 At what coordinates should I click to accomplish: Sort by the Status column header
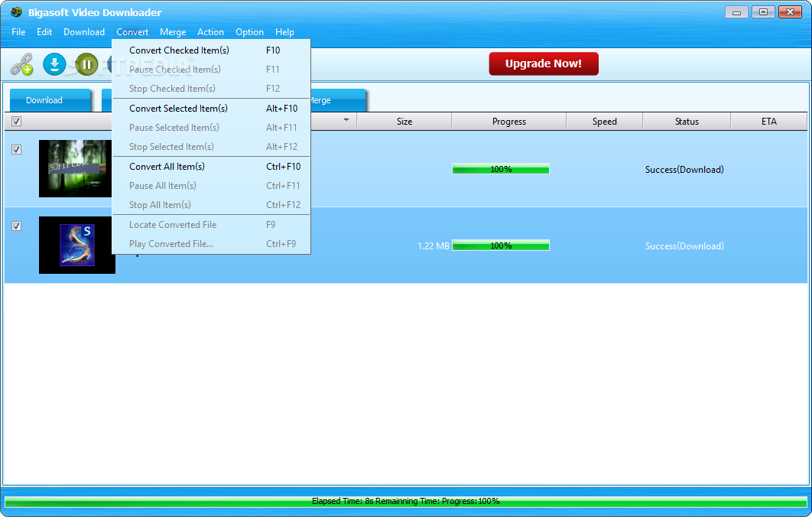tap(687, 122)
